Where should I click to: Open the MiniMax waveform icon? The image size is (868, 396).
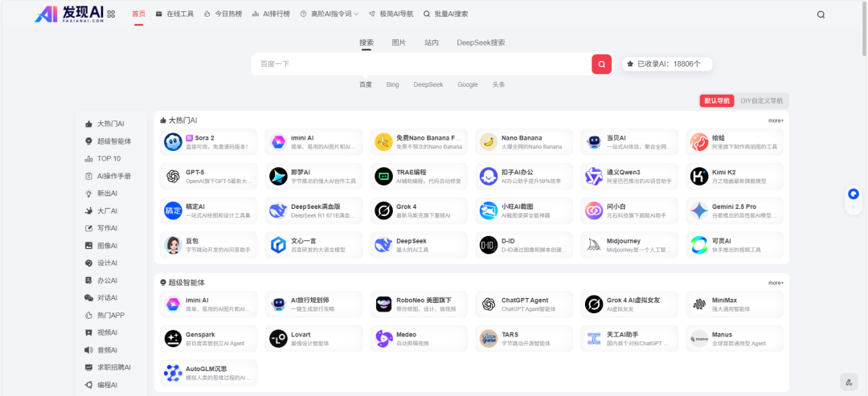(699, 304)
